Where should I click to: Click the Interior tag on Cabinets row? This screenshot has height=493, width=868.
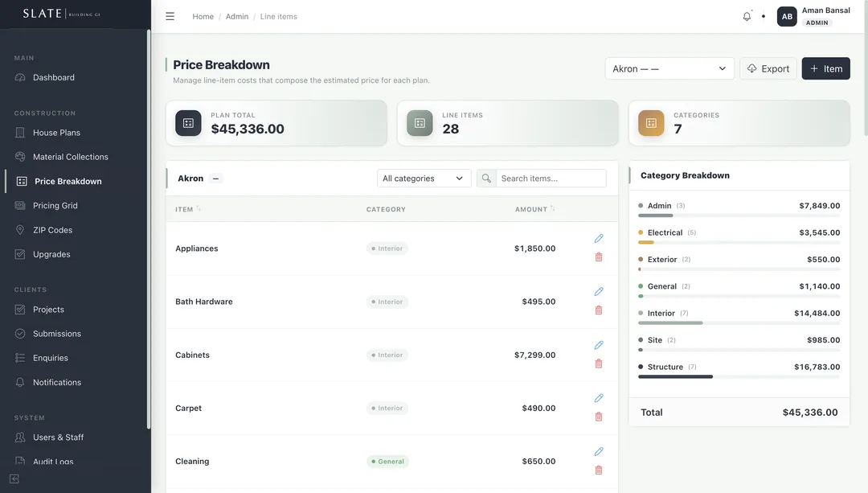(x=387, y=355)
